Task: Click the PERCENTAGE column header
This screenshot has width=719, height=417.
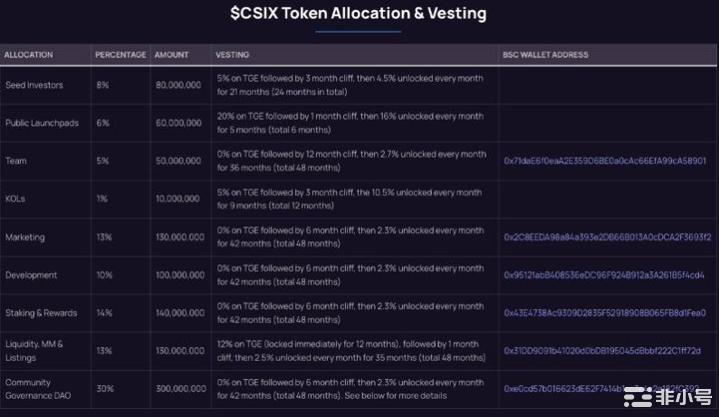Action: pos(120,54)
